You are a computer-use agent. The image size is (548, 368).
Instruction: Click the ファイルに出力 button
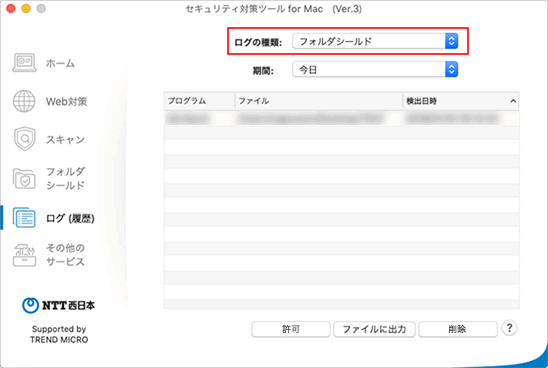(374, 329)
